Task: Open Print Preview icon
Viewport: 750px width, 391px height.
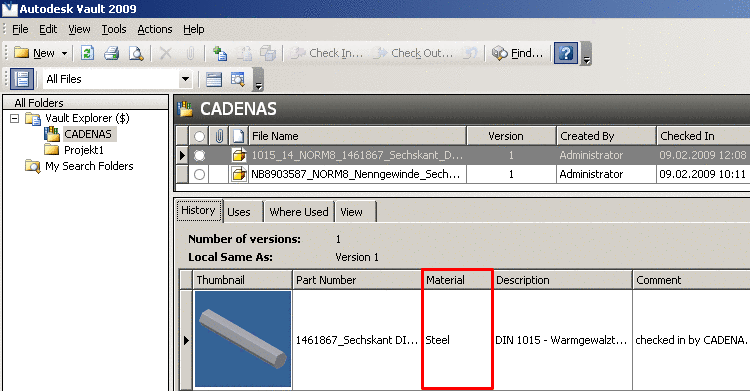Action: (136, 53)
